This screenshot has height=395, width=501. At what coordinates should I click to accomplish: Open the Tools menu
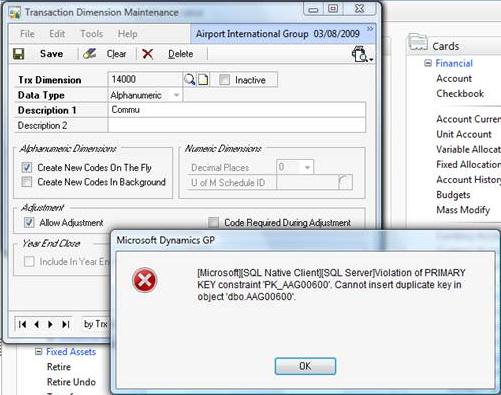click(92, 34)
